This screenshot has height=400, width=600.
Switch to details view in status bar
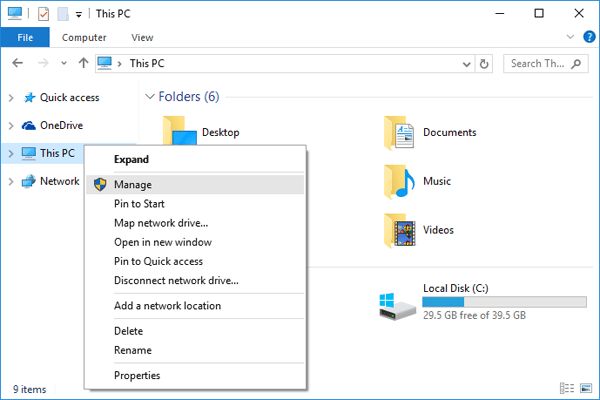(565, 388)
